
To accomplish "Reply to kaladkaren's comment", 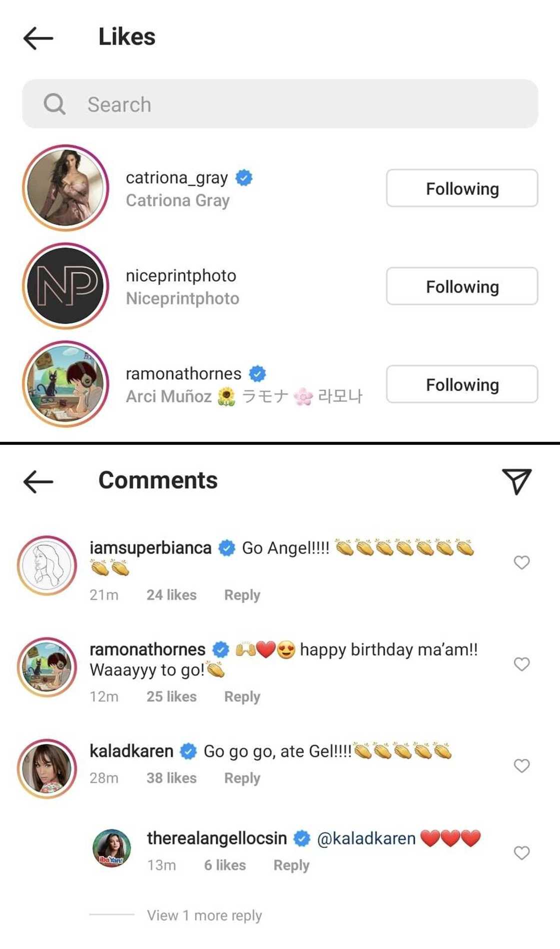I will coord(242,778).
